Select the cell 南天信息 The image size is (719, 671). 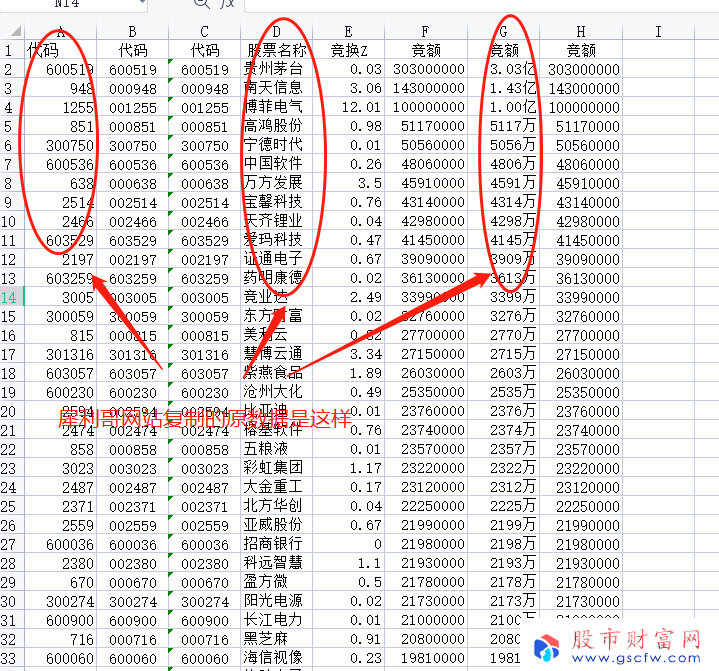tap(277, 88)
